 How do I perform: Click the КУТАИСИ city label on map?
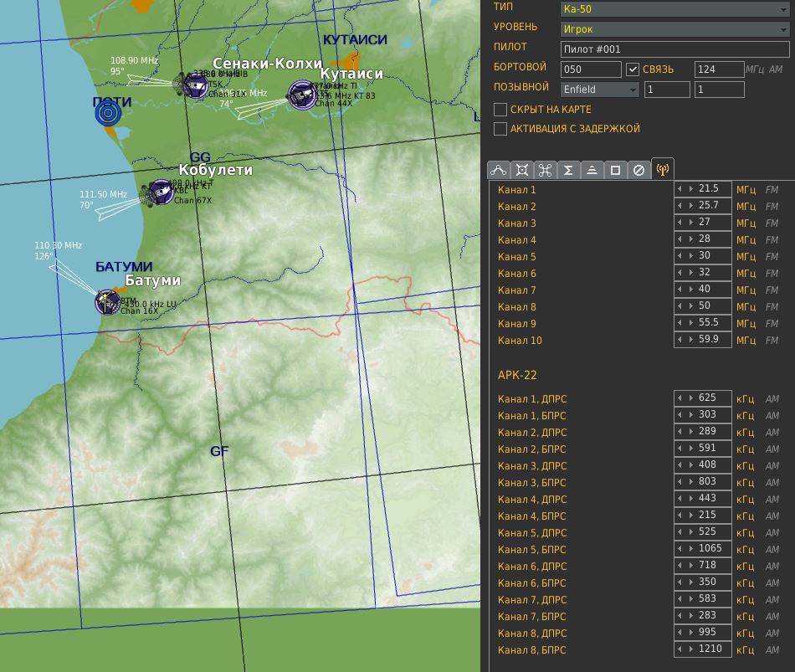click(x=355, y=39)
